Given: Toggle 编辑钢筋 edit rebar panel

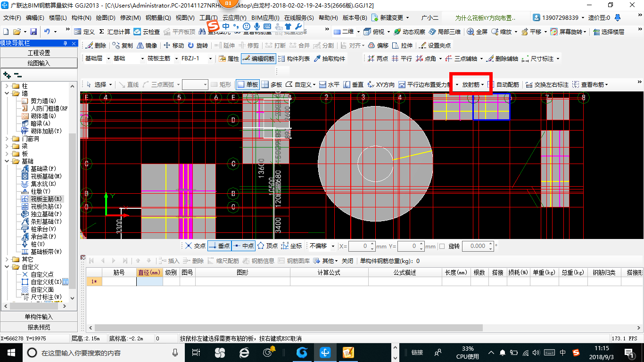Looking at the screenshot, I should tap(258, 59).
